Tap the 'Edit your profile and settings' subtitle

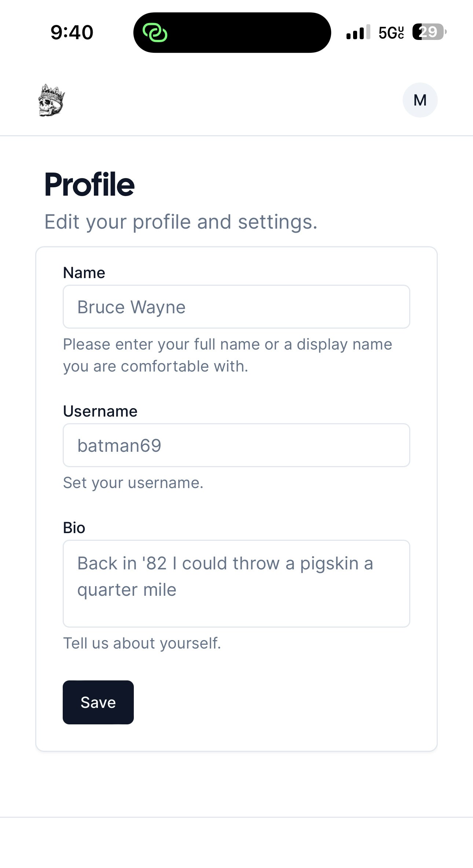[x=181, y=222]
